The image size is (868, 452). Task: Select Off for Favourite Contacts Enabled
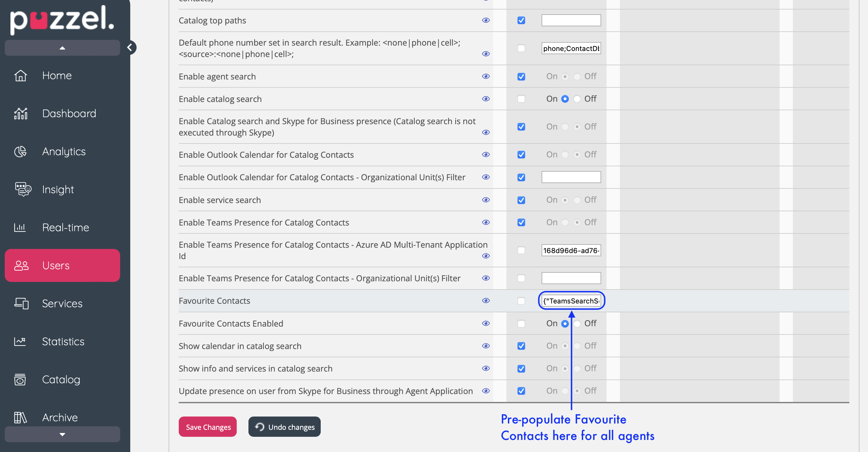tap(577, 323)
